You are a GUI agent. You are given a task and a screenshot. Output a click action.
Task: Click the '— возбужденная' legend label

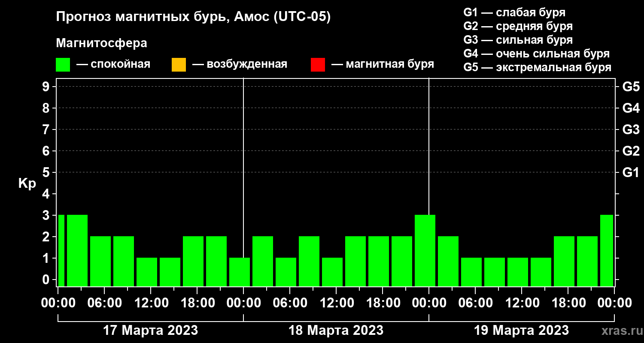(x=240, y=64)
